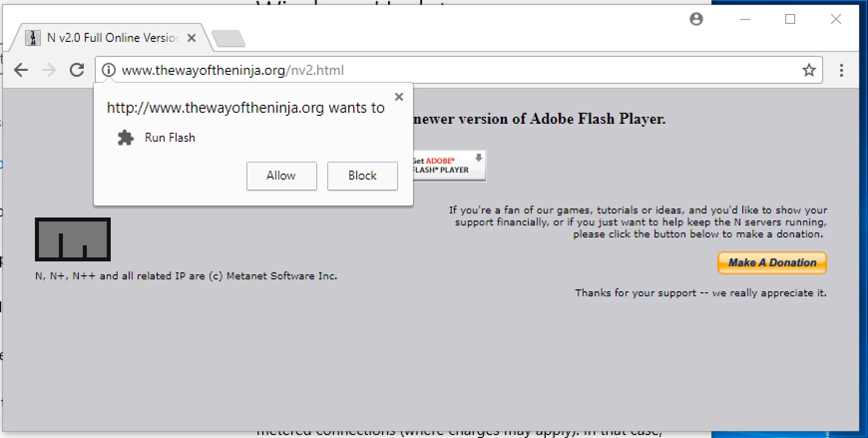This screenshot has width=868, height=438.
Task: Select the N v2.0 Full Online Version tab
Action: click(x=112, y=38)
